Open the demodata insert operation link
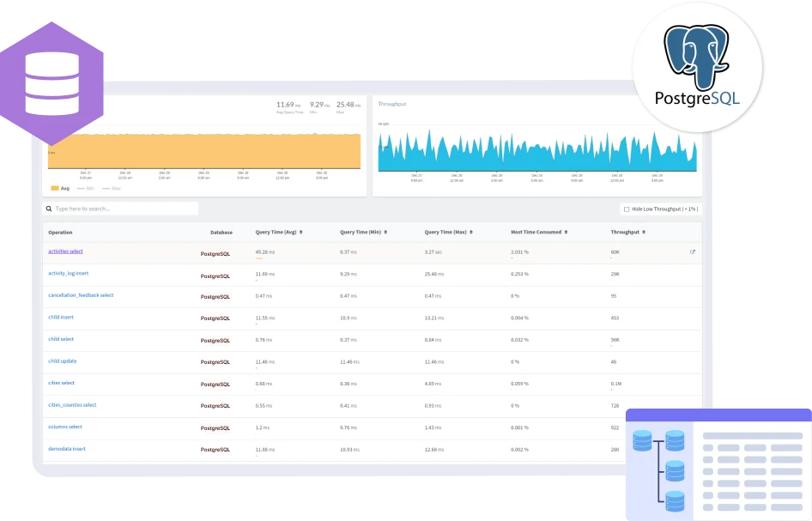The height and width of the screenshot is (521, 812). pyautogui.click(x=67, y=449)
